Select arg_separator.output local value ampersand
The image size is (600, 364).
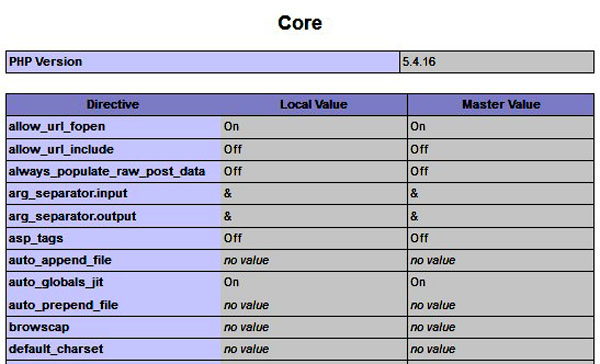coord(228,216)
